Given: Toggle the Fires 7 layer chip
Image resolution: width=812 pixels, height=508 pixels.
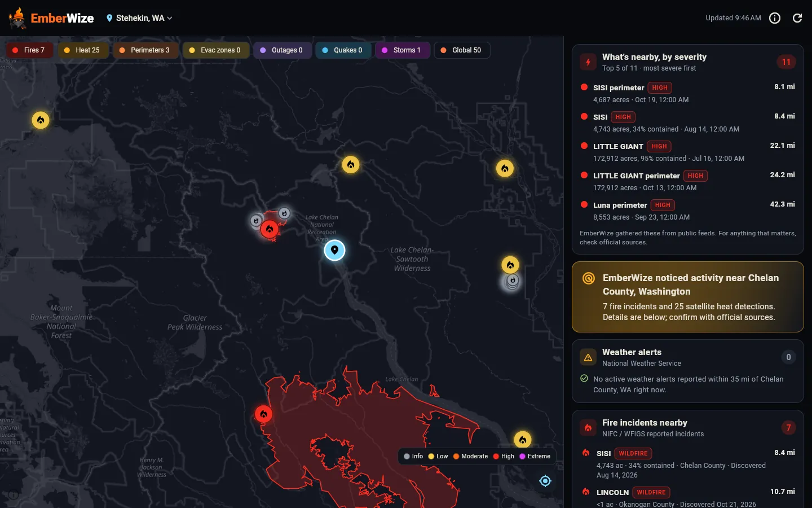Looking at the screenshot, I should click(x=29, y=50).
